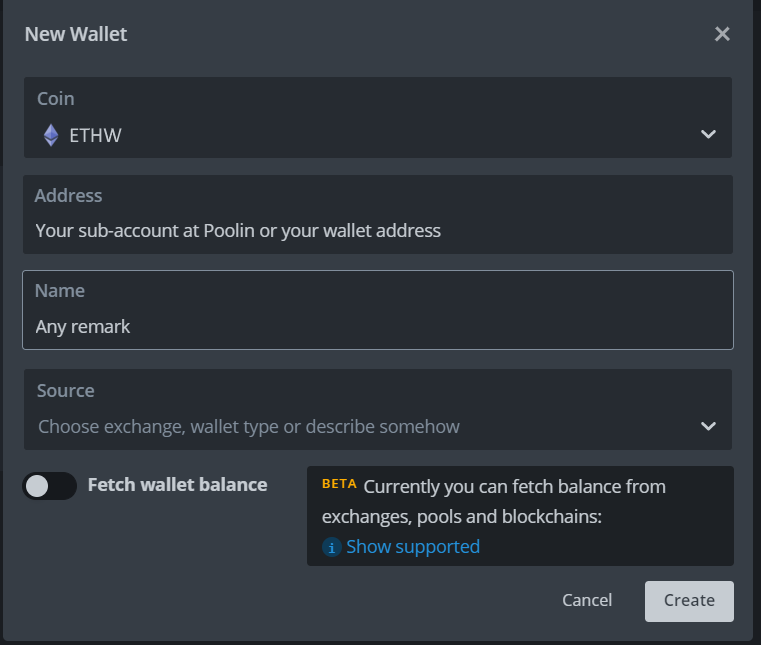
Task: Click the Ethereum coin icon
Action: tap(51, 135)
